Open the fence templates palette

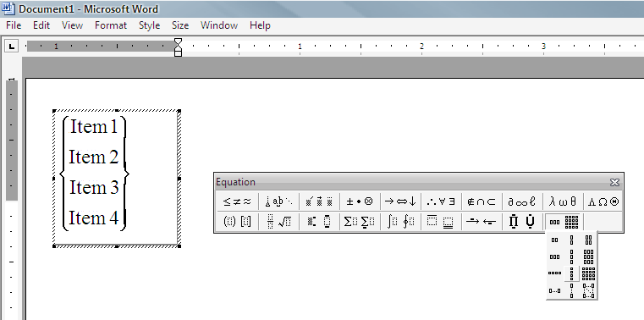click(237, 222)
